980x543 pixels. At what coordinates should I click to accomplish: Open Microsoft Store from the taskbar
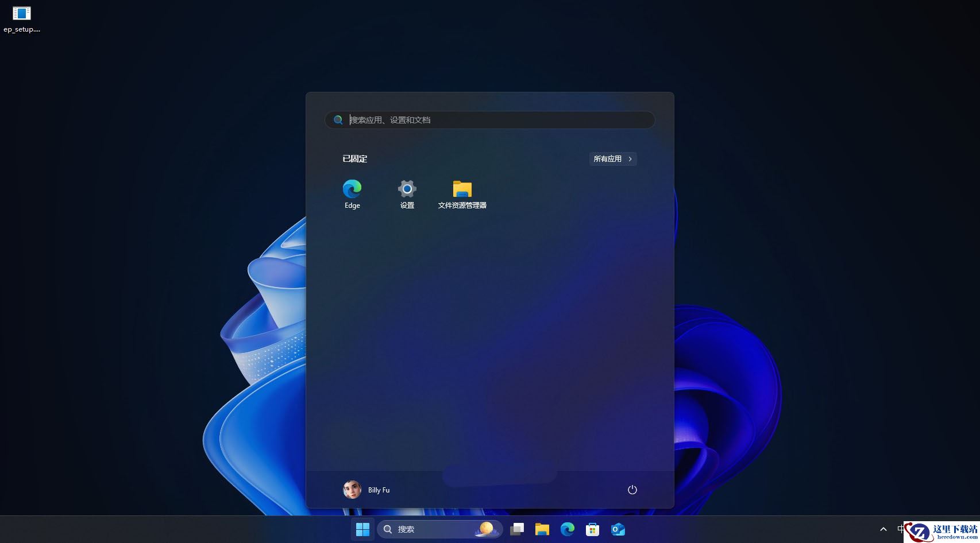coord(592,529)
